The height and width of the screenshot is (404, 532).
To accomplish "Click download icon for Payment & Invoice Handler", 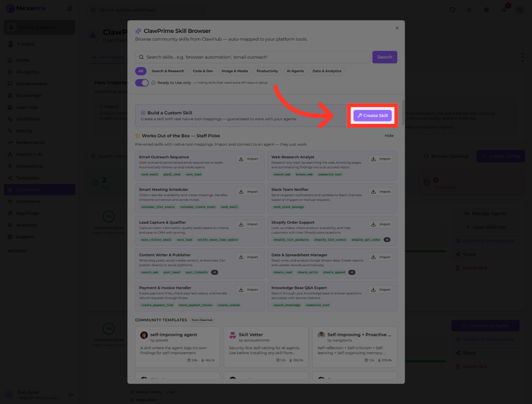I will pyautogui.click(x=241, y=290).
